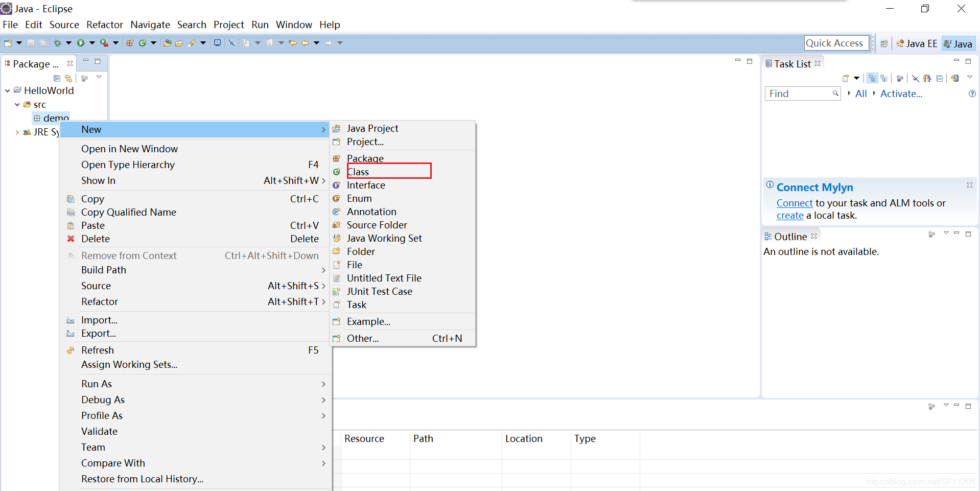Collapse the src folder tree node

17,104
